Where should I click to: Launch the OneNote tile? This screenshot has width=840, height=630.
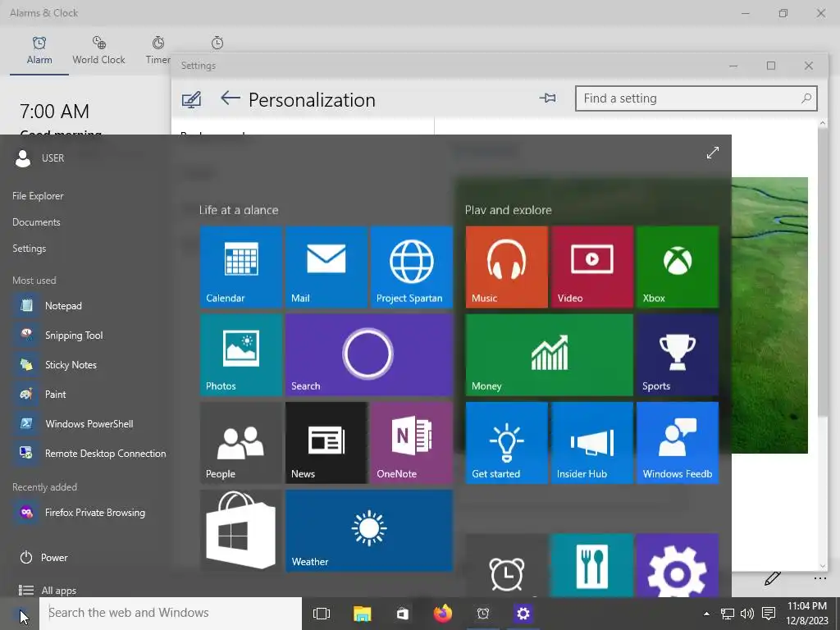[x=412, y=442]
